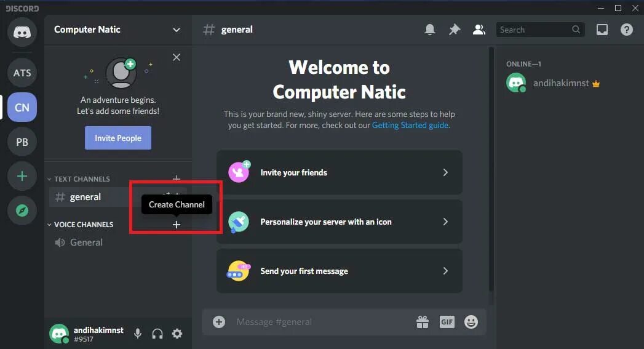Open the Send your first message card
This screenshot has width=644, height=349.
340,271
